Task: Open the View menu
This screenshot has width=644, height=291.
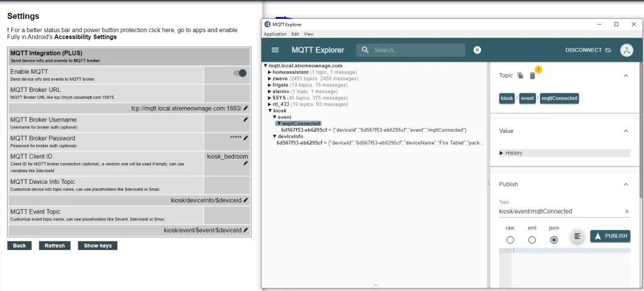Action: click(x=308, y=34)
